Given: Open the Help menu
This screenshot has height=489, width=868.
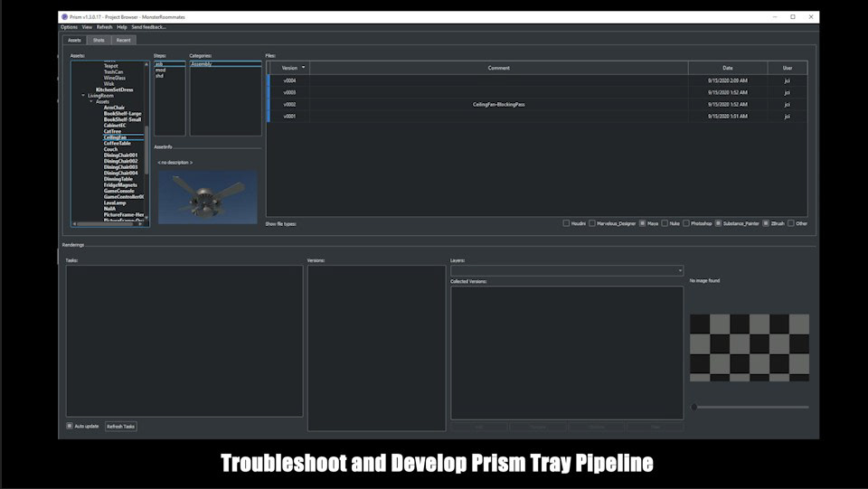Looking at the screenshot, I should [122, 27].
